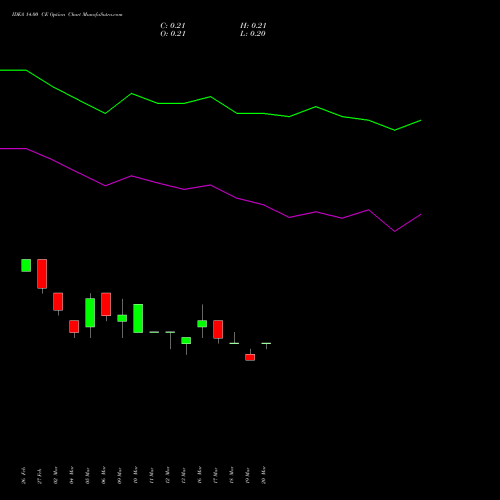Click the red candle for 02 Mar
The height and width of the screenshot is (500, 500).
(58, 302)
